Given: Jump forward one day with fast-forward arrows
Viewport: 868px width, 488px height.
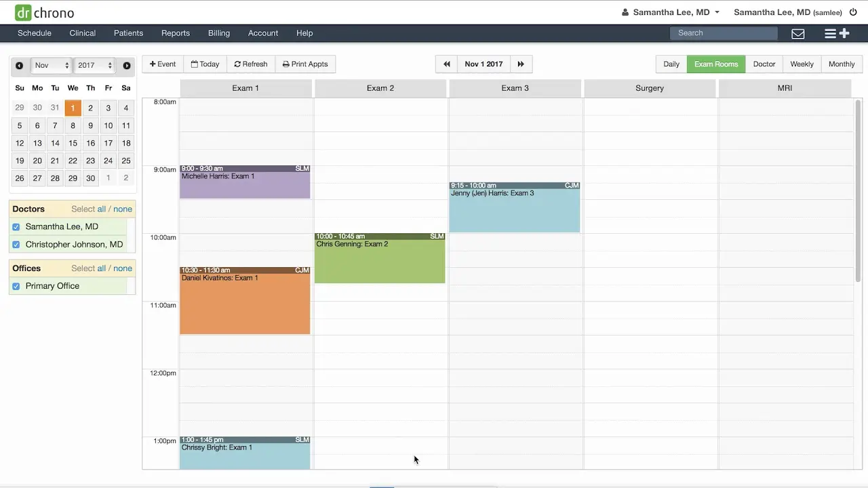Looking at the screenshot, I should [x=521, y=64].
